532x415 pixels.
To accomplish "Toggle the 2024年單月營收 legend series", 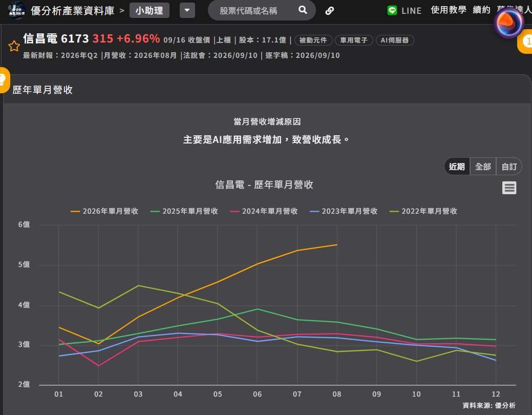I will 264,211.
